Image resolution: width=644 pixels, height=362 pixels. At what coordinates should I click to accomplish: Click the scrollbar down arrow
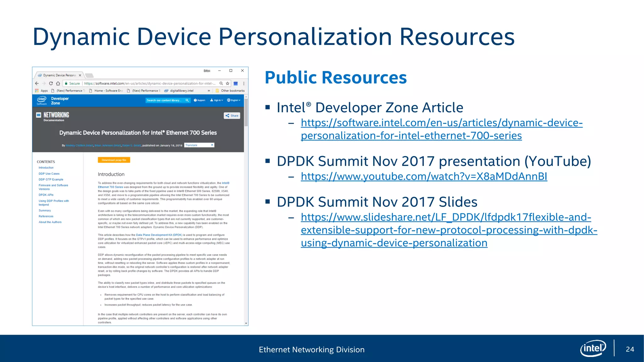coord(246,323)
